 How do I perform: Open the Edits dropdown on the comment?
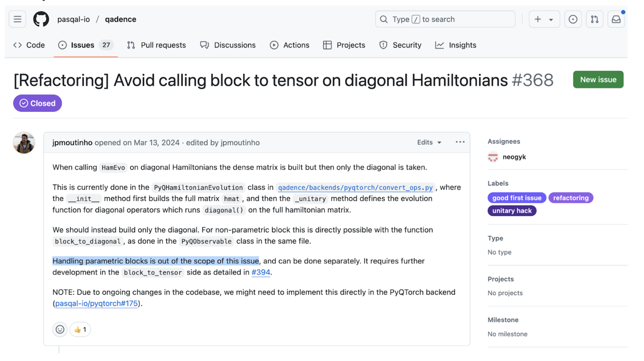click(x=429, y=142)
